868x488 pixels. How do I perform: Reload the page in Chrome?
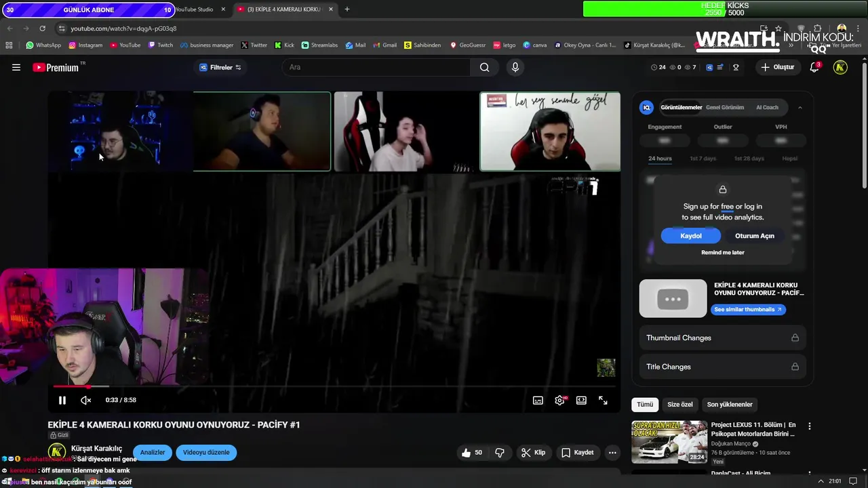[42, 28]
